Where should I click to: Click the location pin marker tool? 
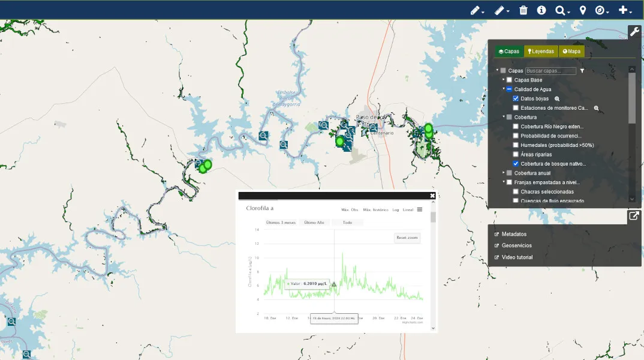(x=583, y=10)
